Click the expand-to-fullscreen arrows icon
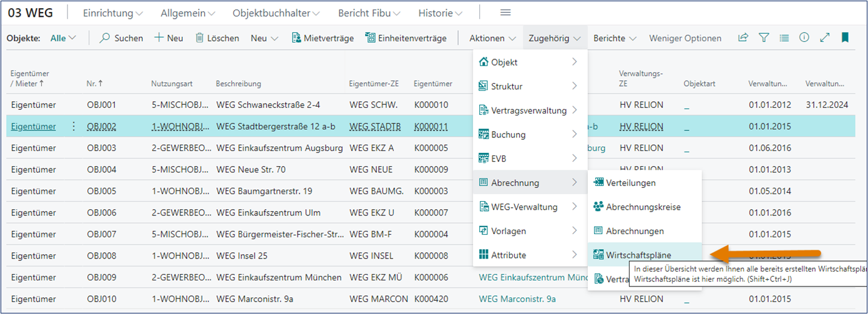868x314 pixels. tap(825, 38)
